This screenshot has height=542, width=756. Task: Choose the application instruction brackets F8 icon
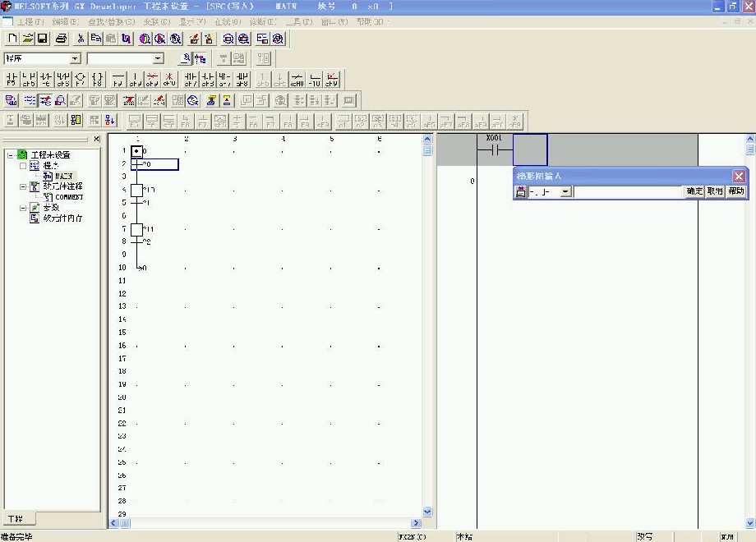click(x=98, y=80)
